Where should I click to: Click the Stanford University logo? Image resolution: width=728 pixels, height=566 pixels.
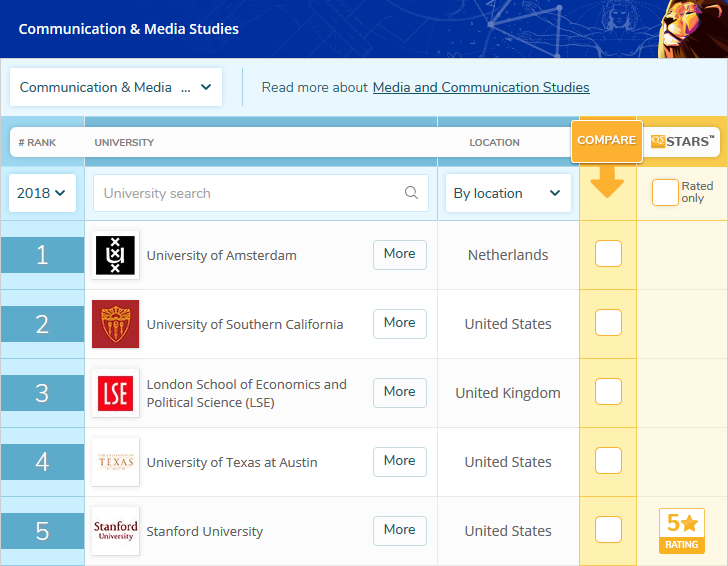[x=116, y=531]
